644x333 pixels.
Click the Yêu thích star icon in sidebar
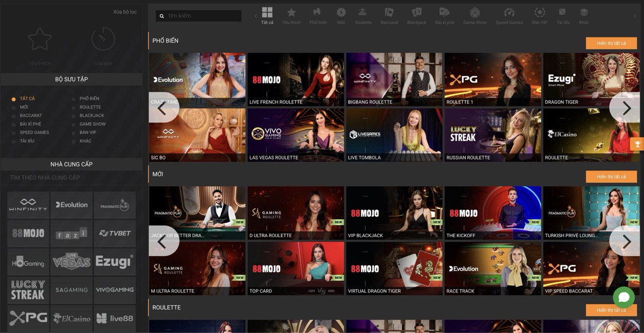click(40, 39)
